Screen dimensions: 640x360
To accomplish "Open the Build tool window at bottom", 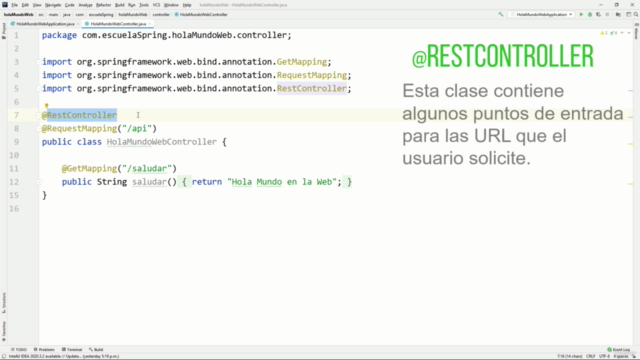I will click(x=96, y=350).
